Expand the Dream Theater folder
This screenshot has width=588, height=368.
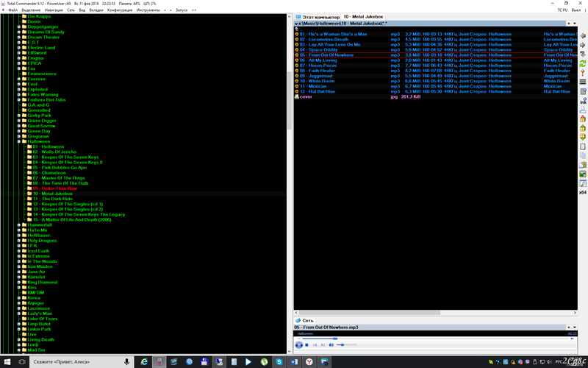coord(19,38)
